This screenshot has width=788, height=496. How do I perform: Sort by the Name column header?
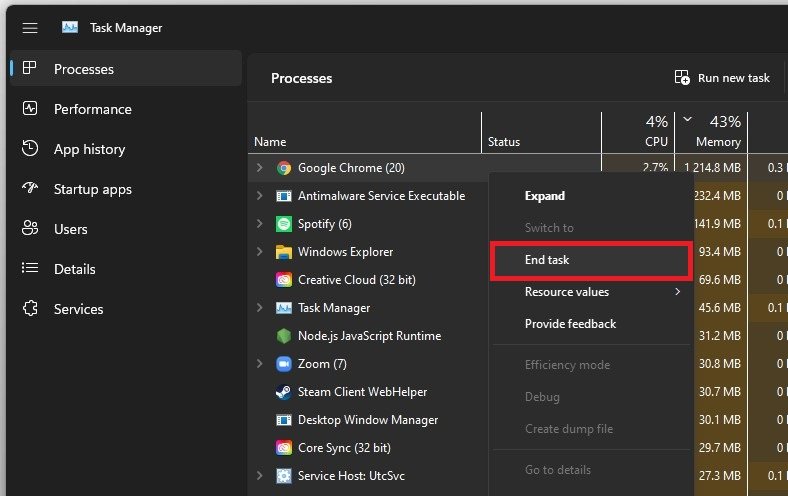pos(270,142)
